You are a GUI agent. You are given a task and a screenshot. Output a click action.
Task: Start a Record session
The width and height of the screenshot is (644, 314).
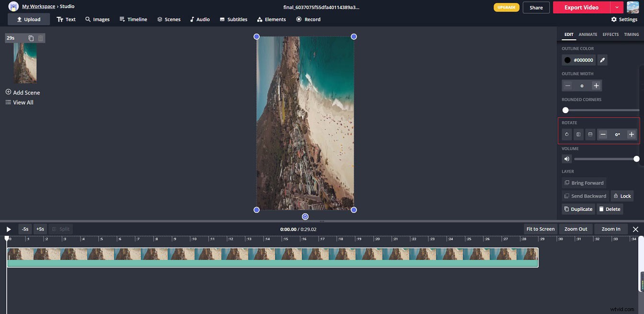point(308,19)
